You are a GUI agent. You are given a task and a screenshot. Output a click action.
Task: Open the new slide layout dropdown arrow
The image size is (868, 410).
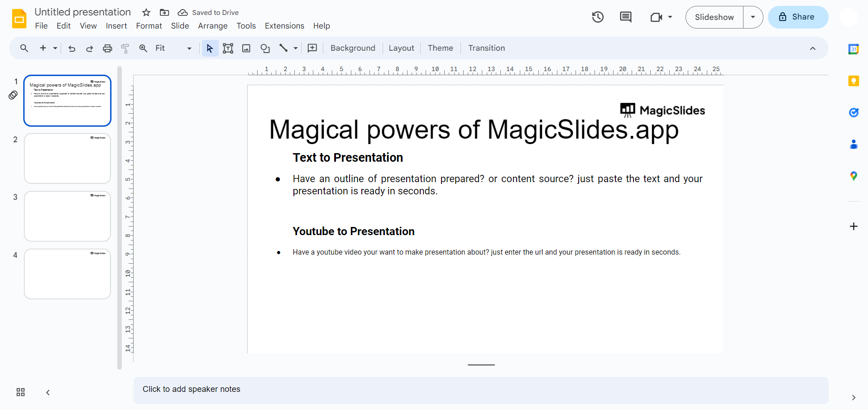[55, 48]
